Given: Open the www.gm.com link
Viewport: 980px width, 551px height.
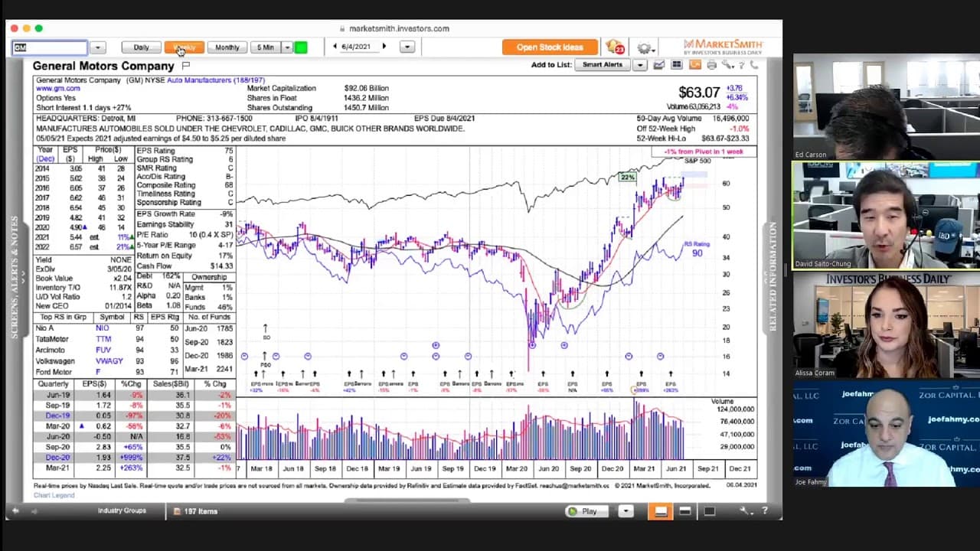Looking at the screenshot, I should point(57,89).
